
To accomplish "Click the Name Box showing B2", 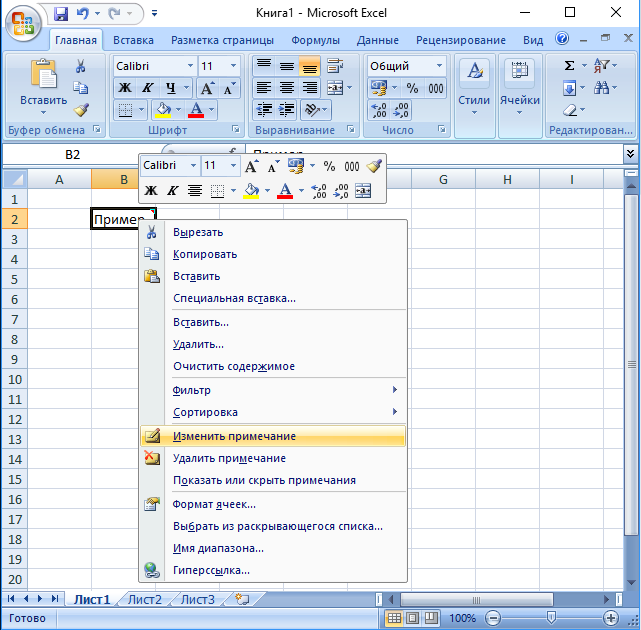I will [73, 155].
